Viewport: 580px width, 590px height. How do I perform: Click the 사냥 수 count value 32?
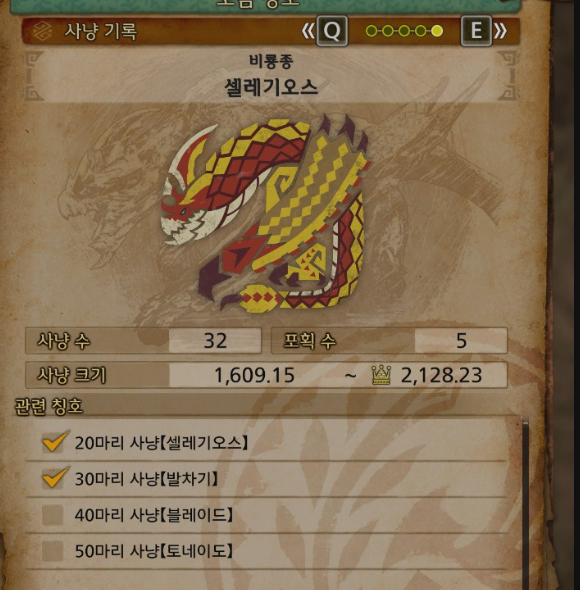click(215, 341)
